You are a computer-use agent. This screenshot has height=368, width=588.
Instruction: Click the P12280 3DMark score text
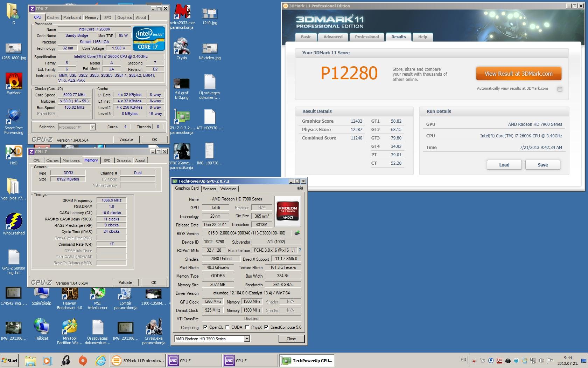[x=349, y=73]
